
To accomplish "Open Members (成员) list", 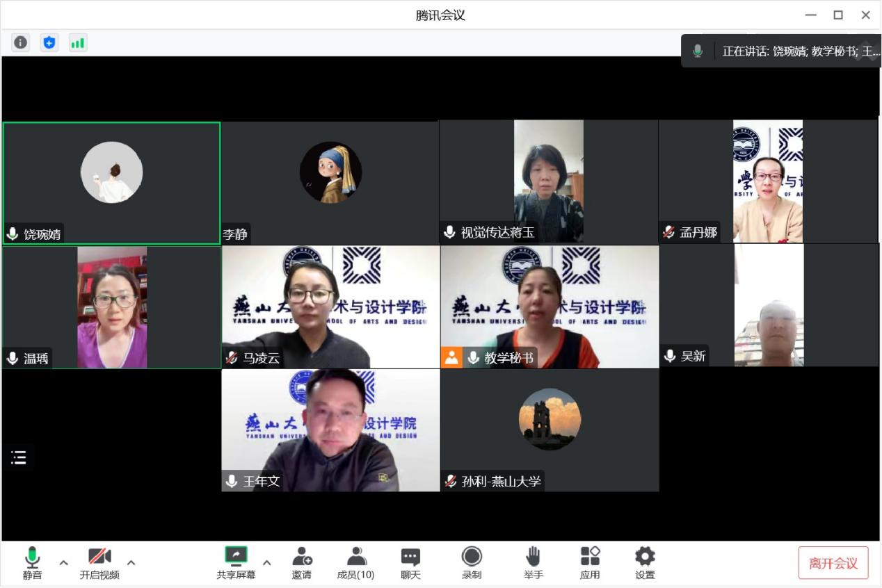I will coord(355,562).
